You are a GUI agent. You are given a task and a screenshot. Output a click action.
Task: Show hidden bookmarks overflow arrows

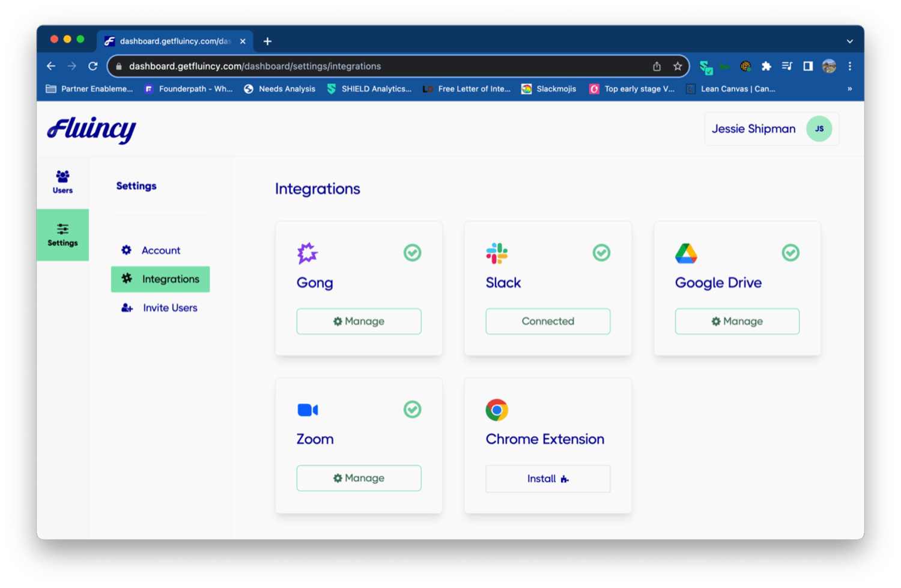click(x=849, y=89)
